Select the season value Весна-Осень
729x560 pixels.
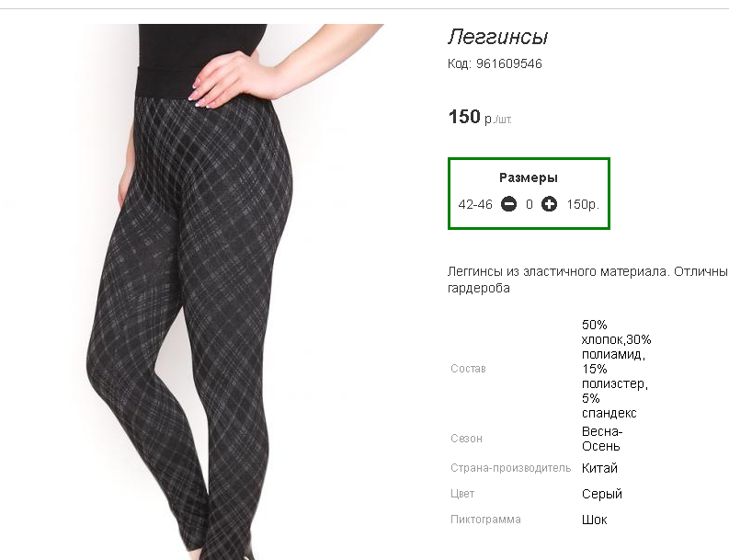[601, 439]
